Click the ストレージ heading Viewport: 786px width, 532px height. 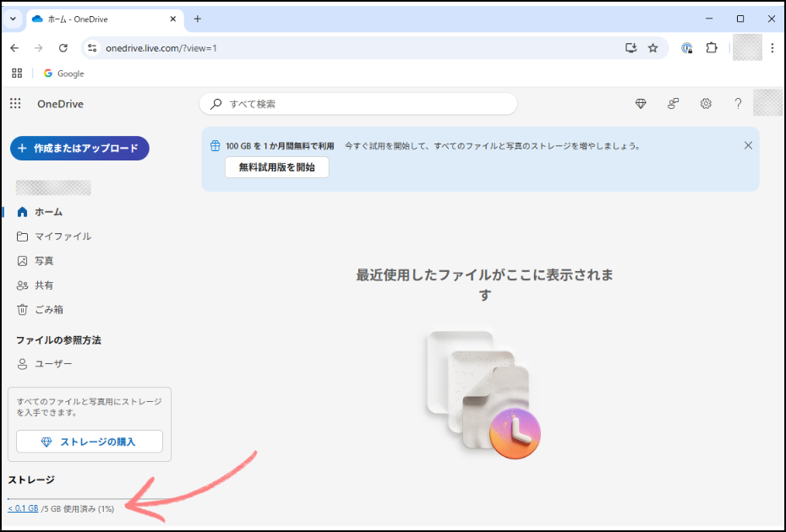31,480
